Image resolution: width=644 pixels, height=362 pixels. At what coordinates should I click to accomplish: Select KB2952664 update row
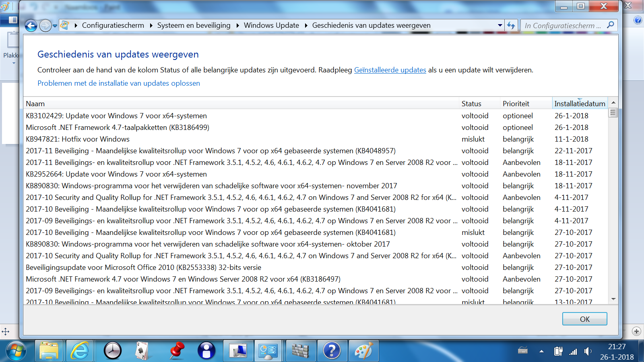tap(316, 174)
